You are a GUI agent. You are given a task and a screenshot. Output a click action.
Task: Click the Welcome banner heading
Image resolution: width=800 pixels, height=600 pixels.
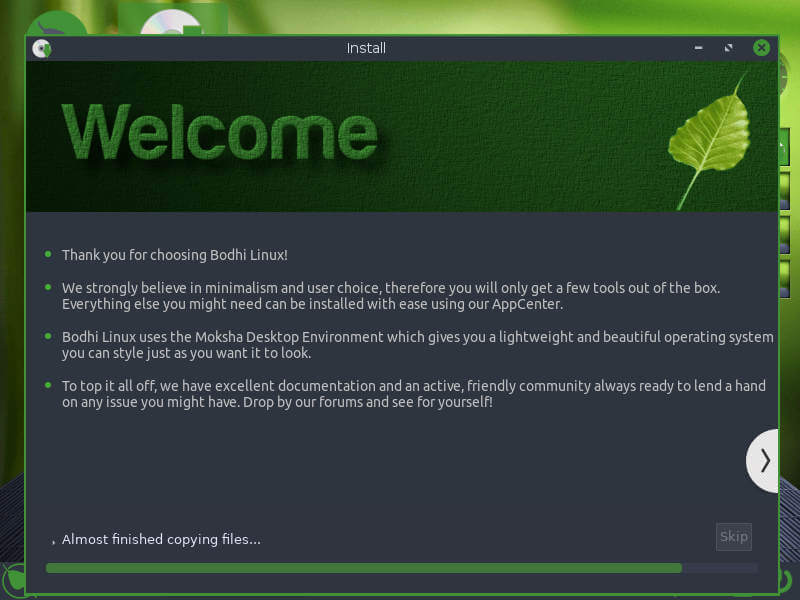pyautogui.click(x=220, y=133)
